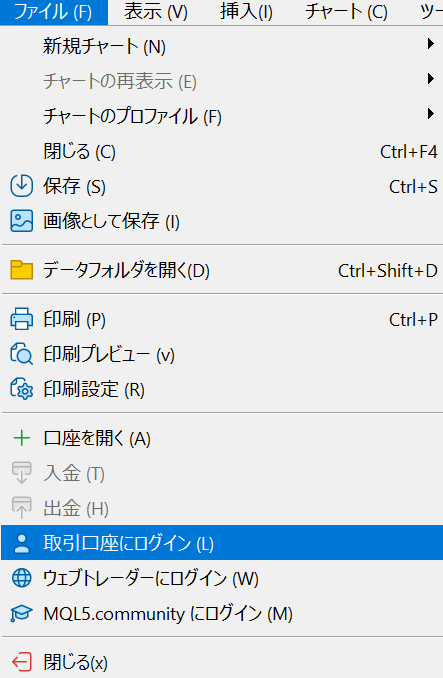Screen dimensions: 443x678
Task: Click the globe icon for web trader login
Action: pos(21,578)
